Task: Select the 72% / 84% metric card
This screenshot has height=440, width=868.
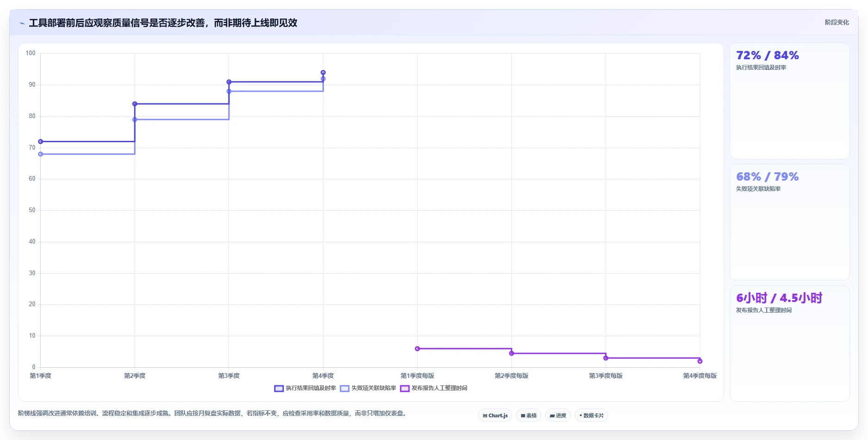Action: (x=789, y=101)
